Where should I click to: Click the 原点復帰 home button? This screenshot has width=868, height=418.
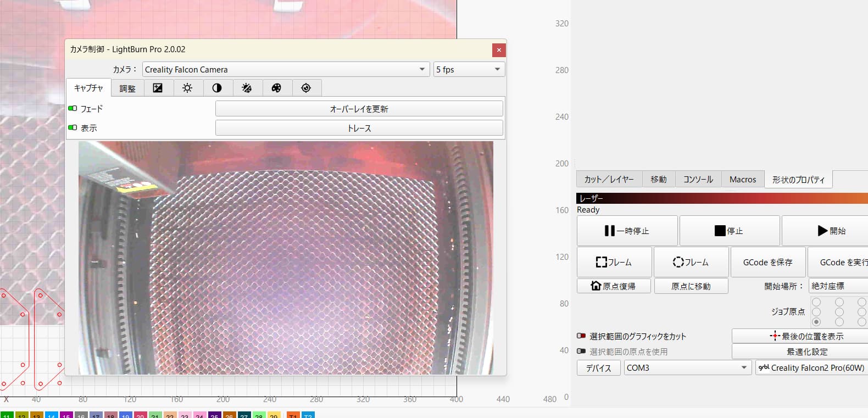tap(613, 286)
